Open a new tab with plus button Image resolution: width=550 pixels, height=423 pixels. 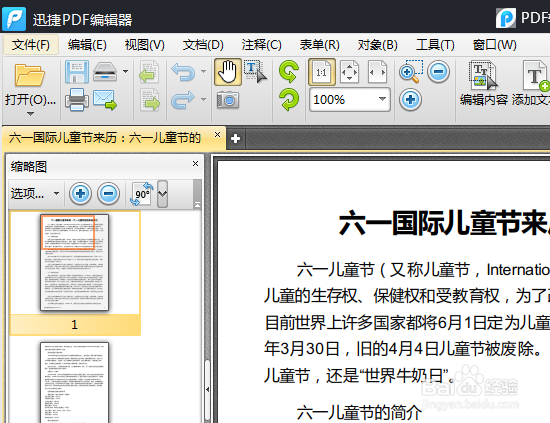click(x=235, y=139)
